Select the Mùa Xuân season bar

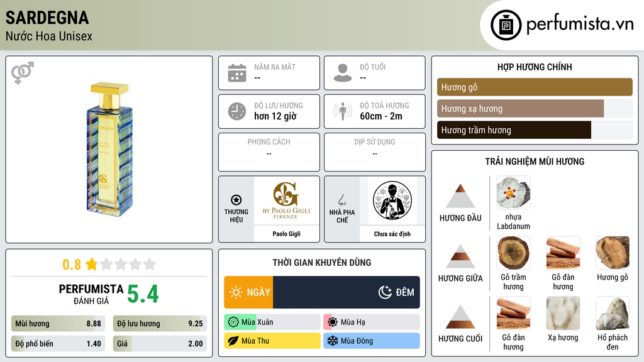point(272,322)
